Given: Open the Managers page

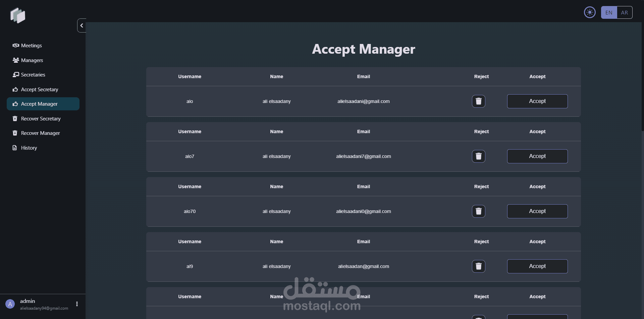Looking at the screenshot, I should 43,60.
